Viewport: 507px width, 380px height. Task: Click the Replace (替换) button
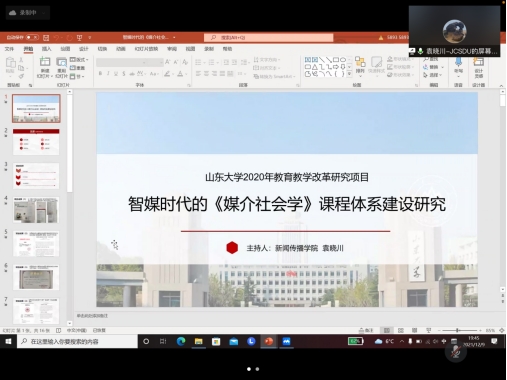point(433,67)
